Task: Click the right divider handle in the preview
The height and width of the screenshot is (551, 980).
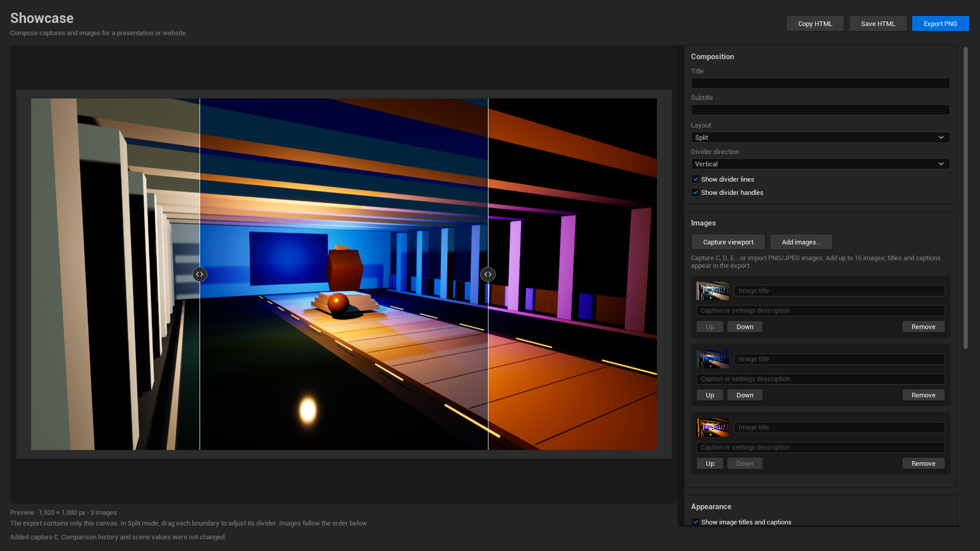Action: pyautogui.click(x=488, y=274)
